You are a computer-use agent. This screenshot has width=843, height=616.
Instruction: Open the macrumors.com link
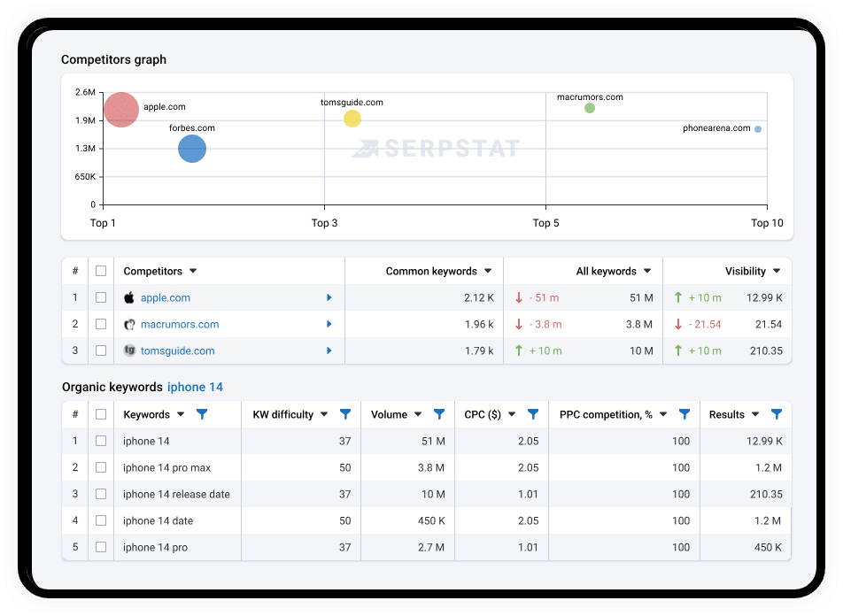[180, 325]
